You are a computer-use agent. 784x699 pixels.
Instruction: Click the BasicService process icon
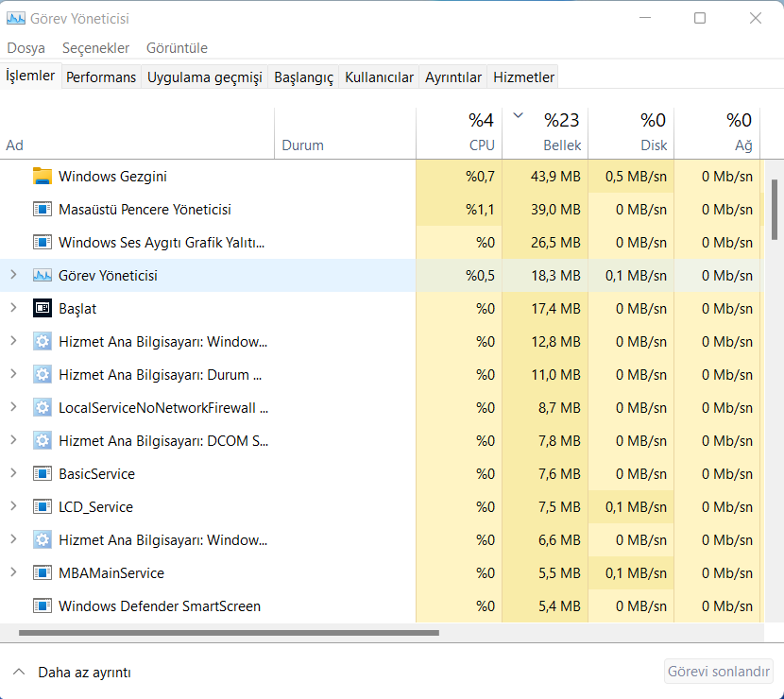point(42,474)
